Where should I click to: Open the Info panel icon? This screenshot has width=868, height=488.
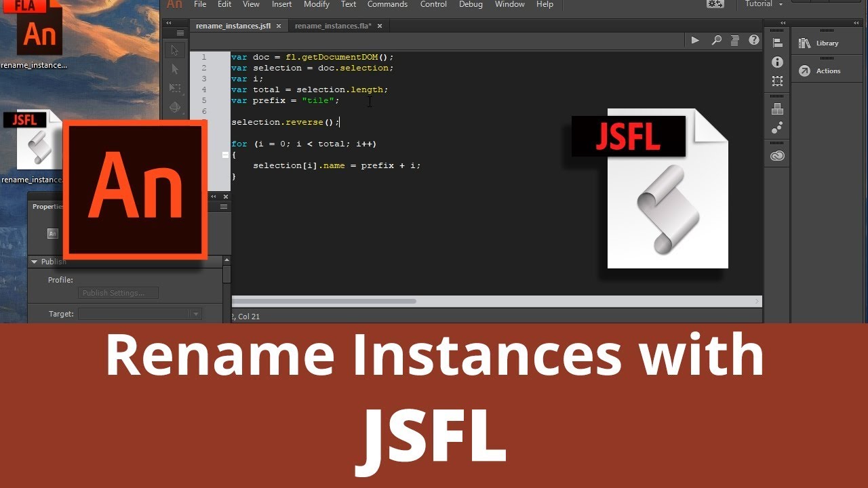tap(777, 62)
